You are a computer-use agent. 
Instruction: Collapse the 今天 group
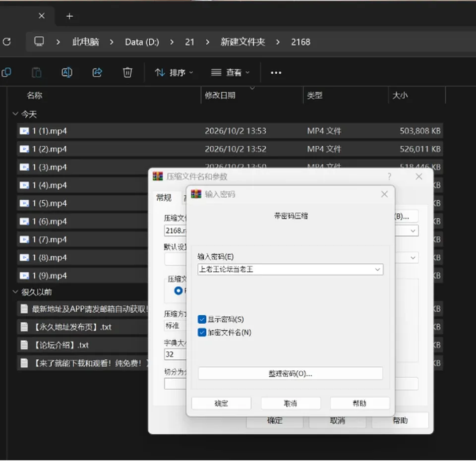[15, 114]
